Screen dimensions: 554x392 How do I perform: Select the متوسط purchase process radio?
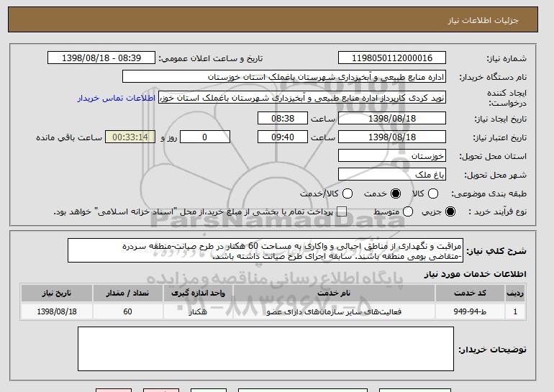click(x=408, y=211)
